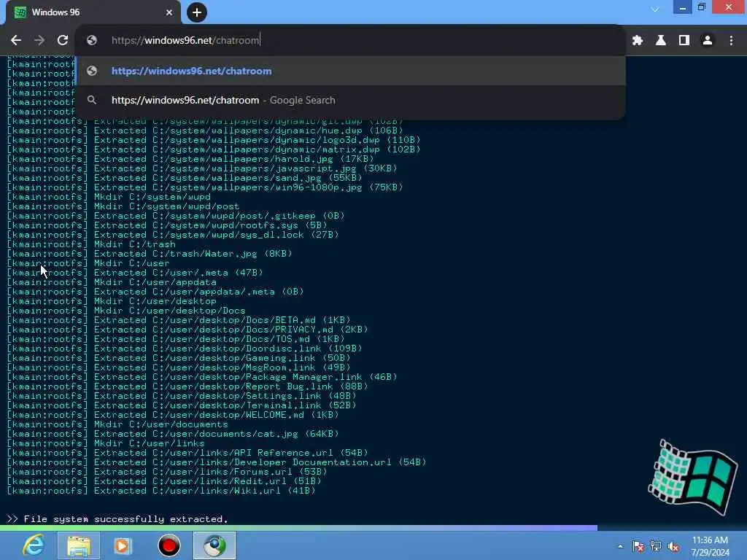Reload the Windows 96 page
This screenshot has width=747, height=560.
click(x=63, y=41)
